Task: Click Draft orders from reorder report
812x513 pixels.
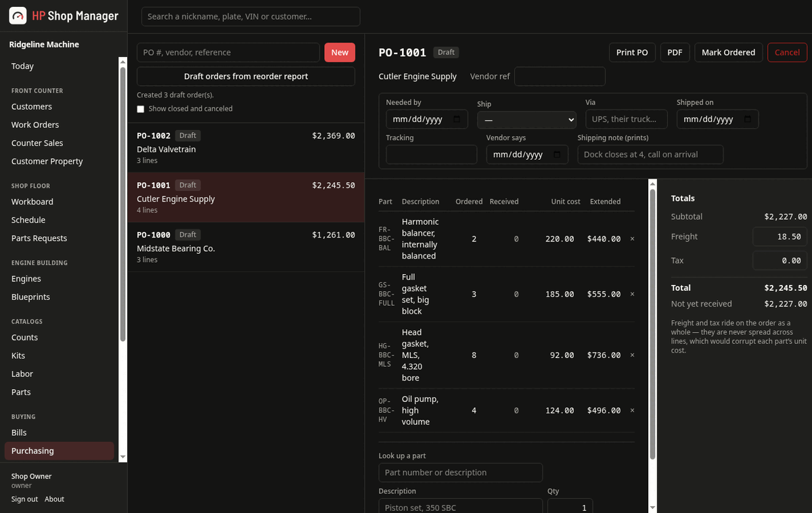Action: click(246, 76)
